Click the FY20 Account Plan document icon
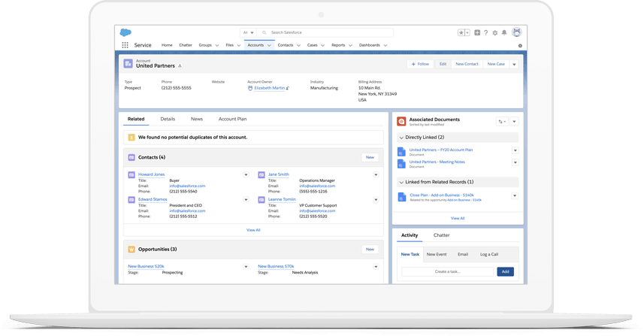The height and width of the screenshot is (336, 644). (x=402, y=152)
